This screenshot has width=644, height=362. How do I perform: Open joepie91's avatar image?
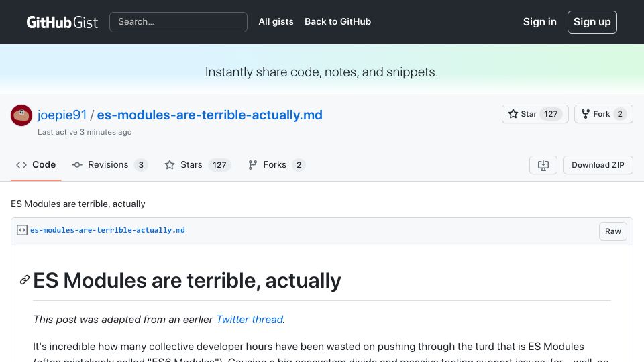pyautogui.click(x=21, y=115)
